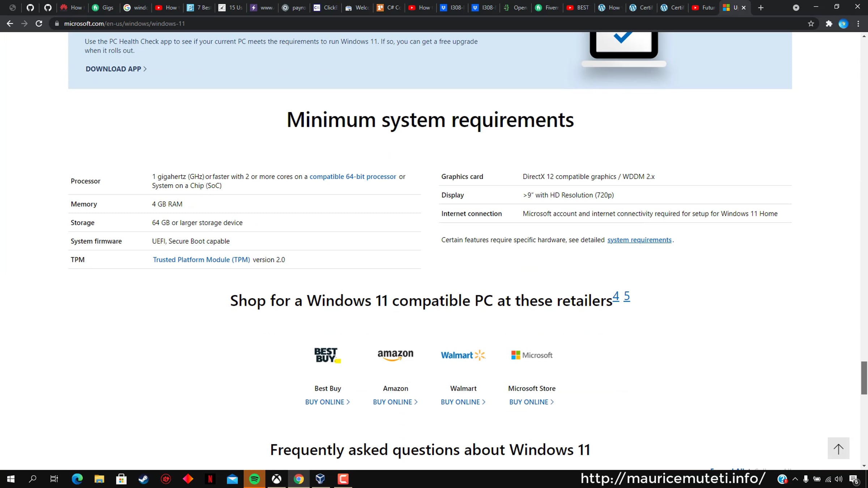Open the Chrome three-dot menu
The image size is (868, 488).
(858, 23)
